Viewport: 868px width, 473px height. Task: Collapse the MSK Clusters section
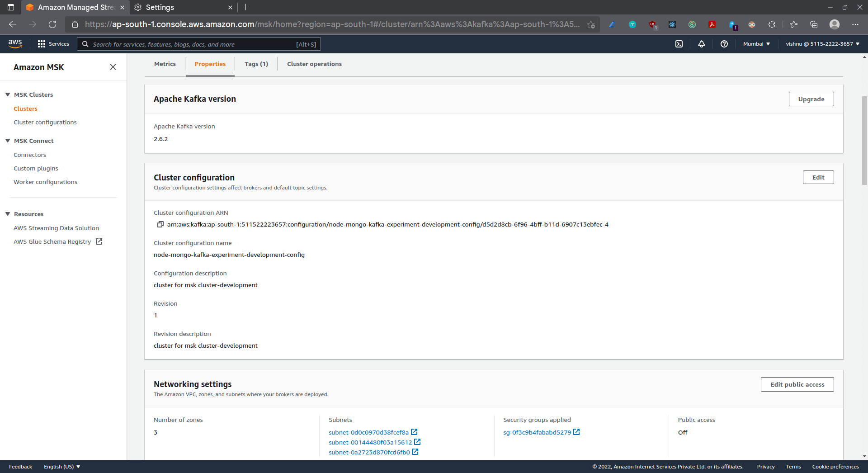point(8,95)
